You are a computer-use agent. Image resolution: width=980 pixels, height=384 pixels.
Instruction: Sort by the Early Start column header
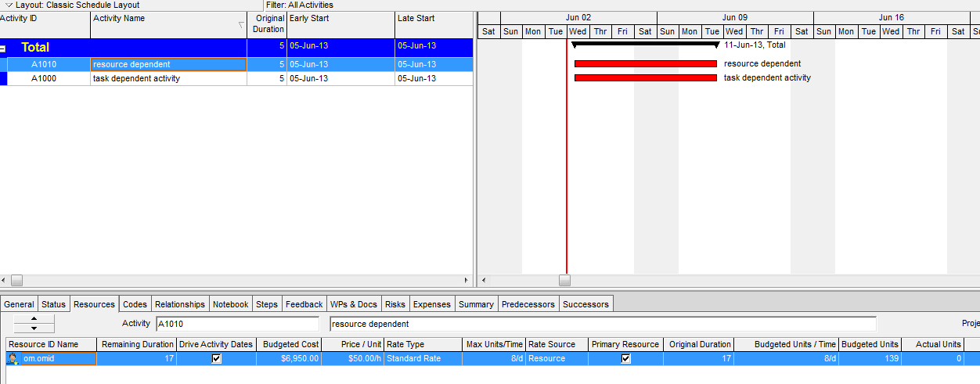[340, 25]
